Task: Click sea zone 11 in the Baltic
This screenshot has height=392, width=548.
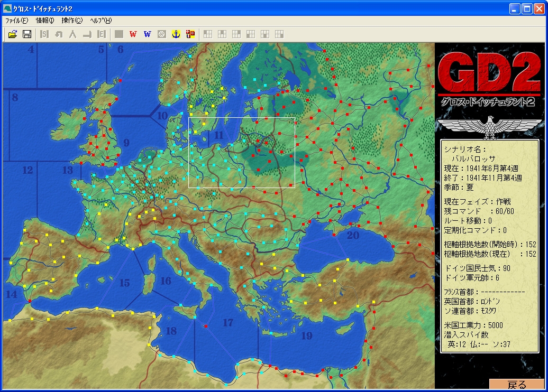Action: coord(219,136)
